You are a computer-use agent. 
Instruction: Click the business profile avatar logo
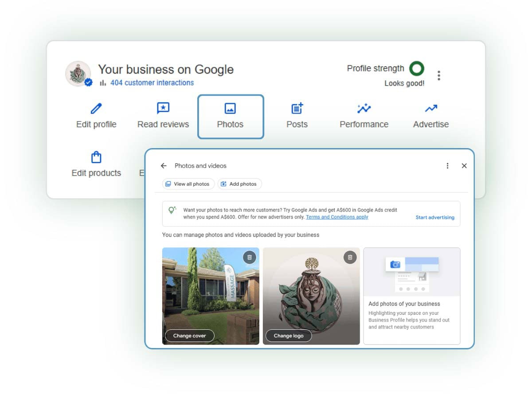[78, 74]
